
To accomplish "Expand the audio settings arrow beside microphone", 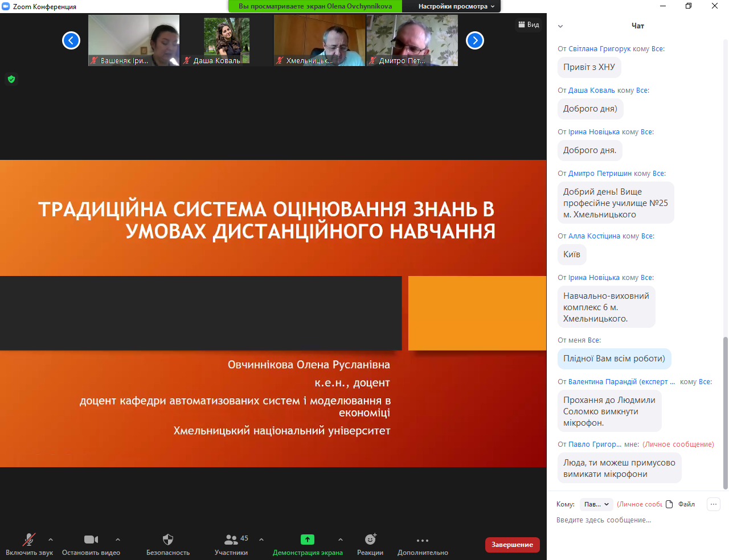I will click(51, 540).
